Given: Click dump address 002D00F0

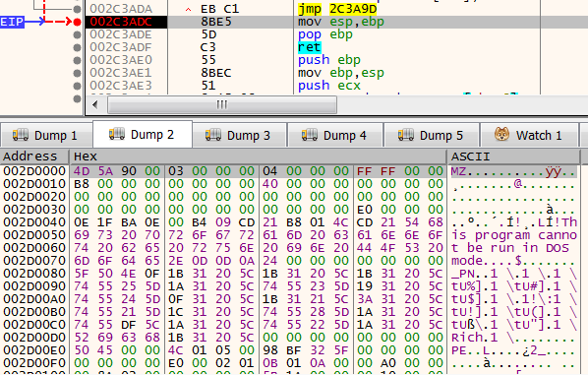Looking at the screenshot, I should [x=34, y=363].
